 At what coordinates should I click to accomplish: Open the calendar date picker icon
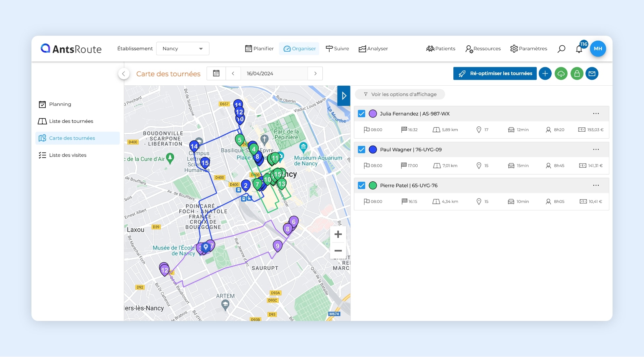[216, 73]
